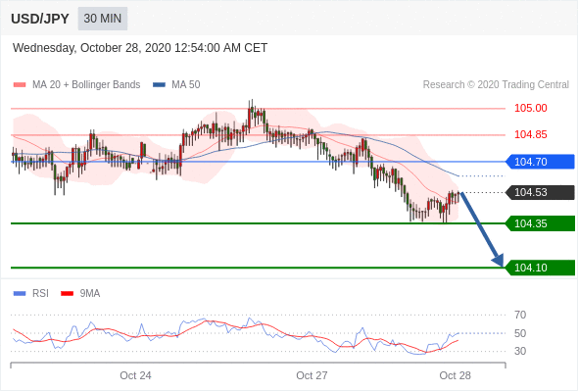This screenshot has height=392, width=578.
Task: Select the black 104.53 current price tag
Action: [540, 192]
